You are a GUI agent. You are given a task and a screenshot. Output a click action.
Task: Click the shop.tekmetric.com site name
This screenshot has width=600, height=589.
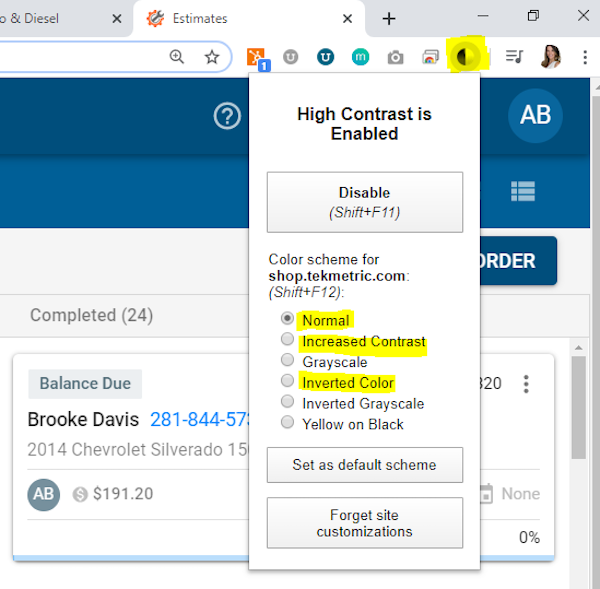point(337,276)
